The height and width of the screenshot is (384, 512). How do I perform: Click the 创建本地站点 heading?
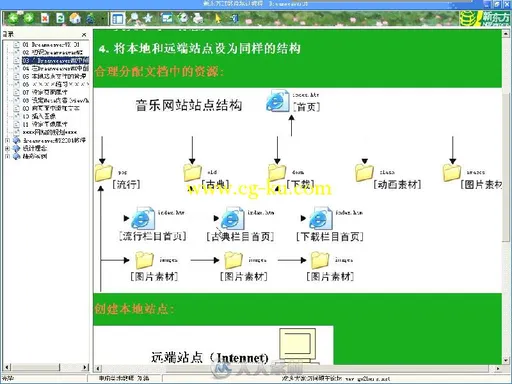pyautogui.click(x=134, y=309)
